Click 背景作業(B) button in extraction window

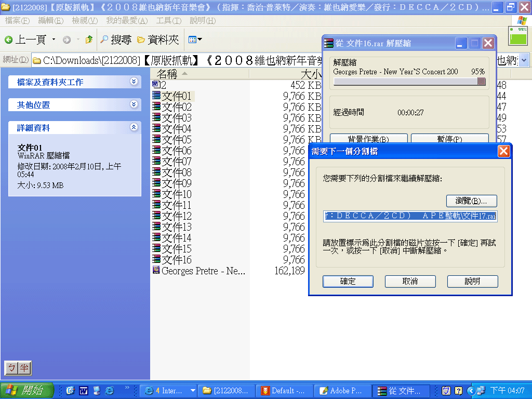(369, 138)
